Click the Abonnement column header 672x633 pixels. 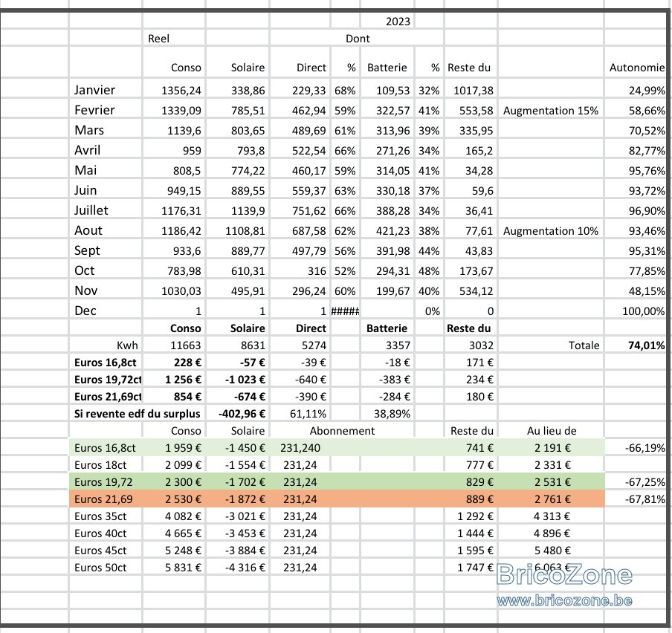pyautogui.click(x=342, y=431)
